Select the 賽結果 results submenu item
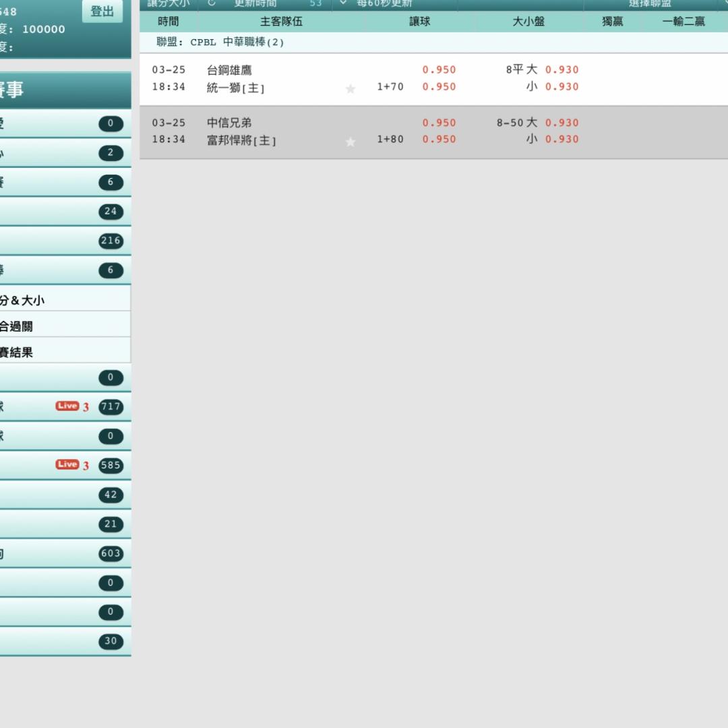Image resolution: width=728 pixels, height=728 pixels. [x=65, y=352]
